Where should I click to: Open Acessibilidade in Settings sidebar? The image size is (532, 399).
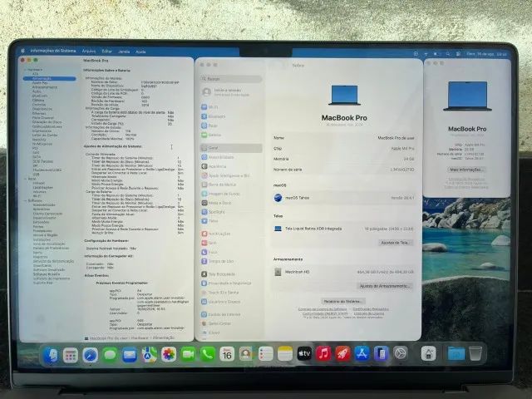point(231,157)
